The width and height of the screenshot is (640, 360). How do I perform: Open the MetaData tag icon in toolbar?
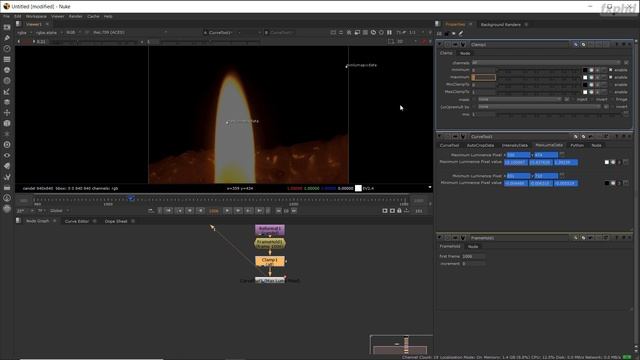[x=7, y=166]
